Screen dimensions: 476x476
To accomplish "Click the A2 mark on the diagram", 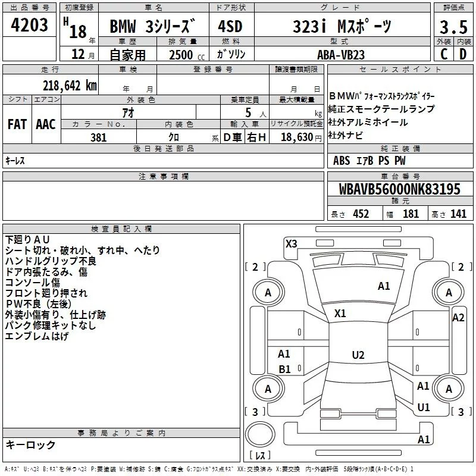I will 458,318.
